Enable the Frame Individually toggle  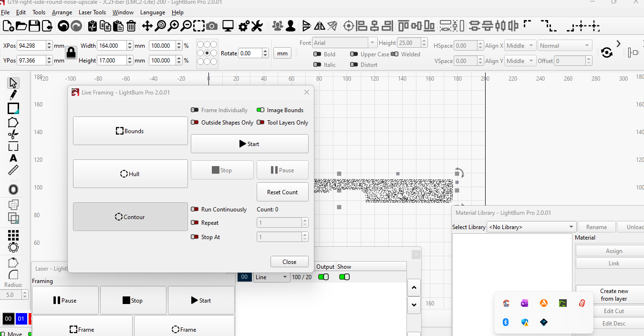[x=195, y=110]
